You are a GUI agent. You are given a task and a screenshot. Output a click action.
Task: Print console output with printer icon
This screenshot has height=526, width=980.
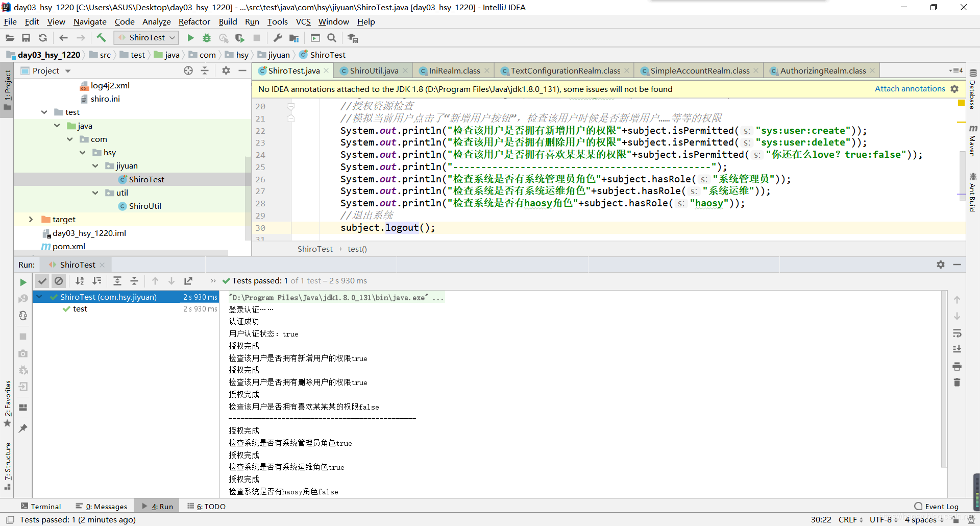[957, 366]
